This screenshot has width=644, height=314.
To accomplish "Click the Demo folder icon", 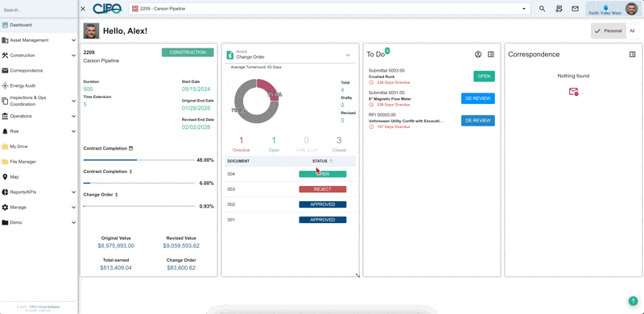I will pyautogui.click(x=5, y=222).
